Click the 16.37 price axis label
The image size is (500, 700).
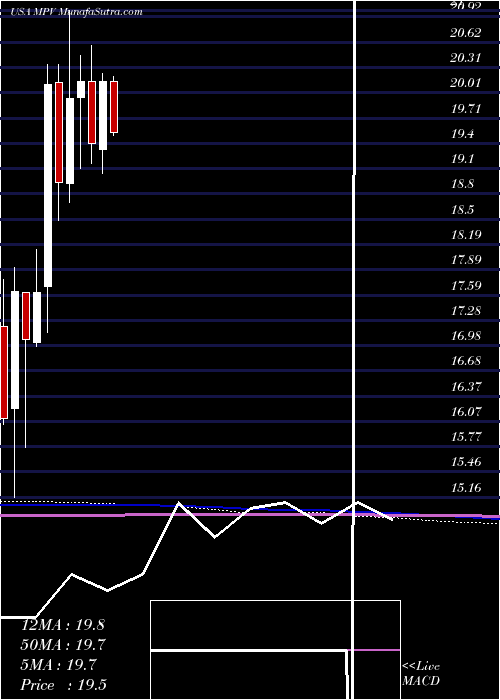pos(466,386)
